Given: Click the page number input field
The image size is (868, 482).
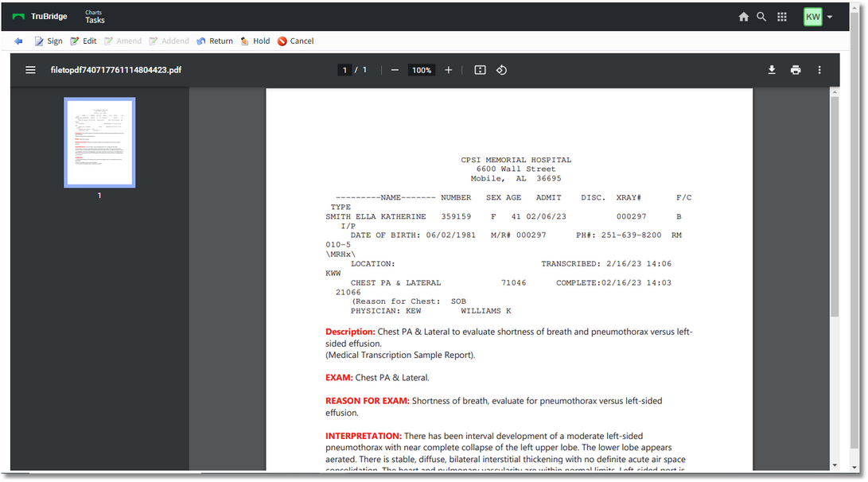Looking at the screenshot, I should (344, 70).
